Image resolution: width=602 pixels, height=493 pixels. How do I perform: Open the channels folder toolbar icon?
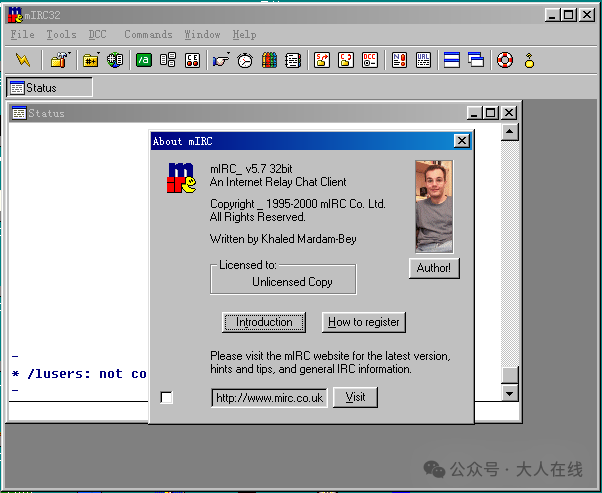[x=91, y=60]
